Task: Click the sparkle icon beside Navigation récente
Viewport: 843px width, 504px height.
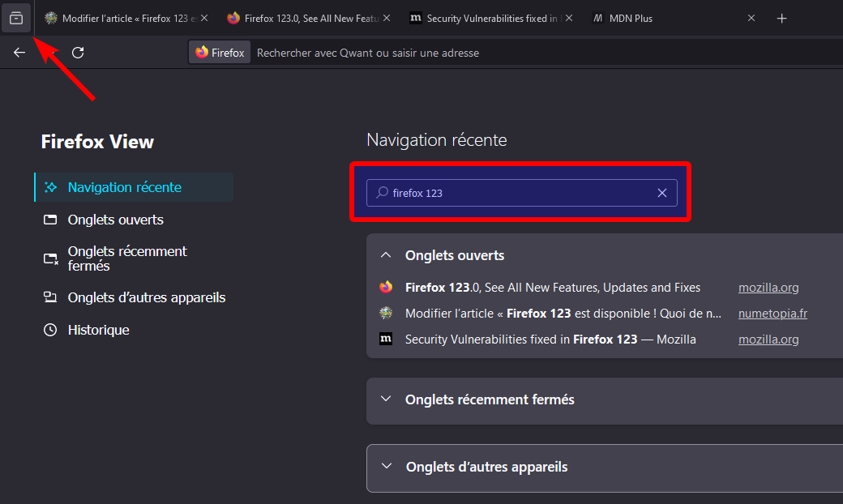Action: [x=50, y=187]
